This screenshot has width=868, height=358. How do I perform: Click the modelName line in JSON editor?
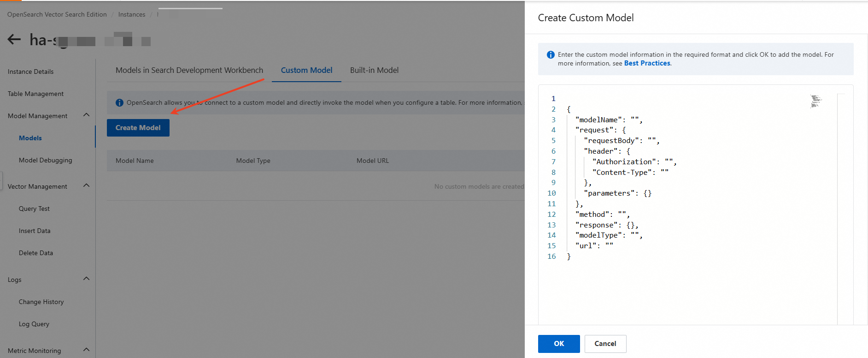click(x=608, y=120)
